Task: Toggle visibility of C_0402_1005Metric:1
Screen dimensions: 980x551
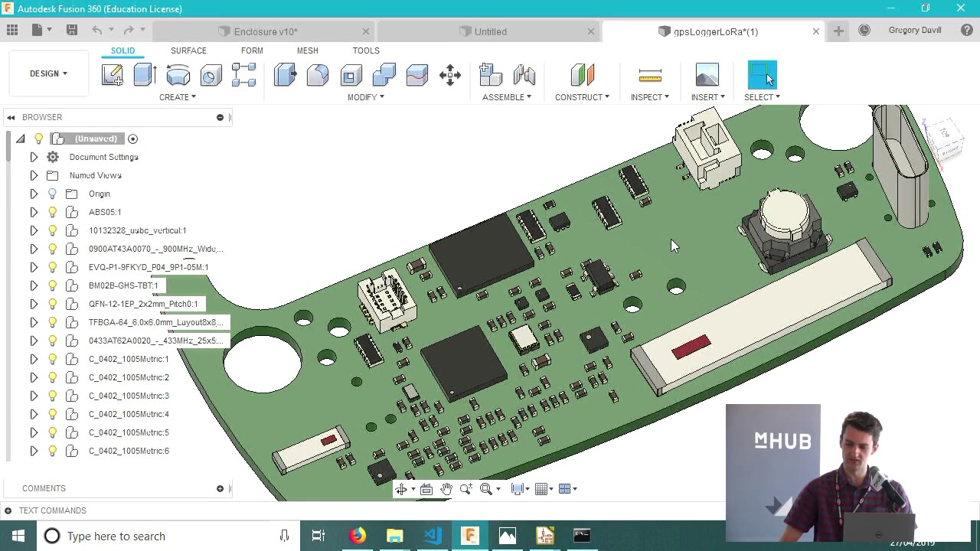Action: click(52, 359)
